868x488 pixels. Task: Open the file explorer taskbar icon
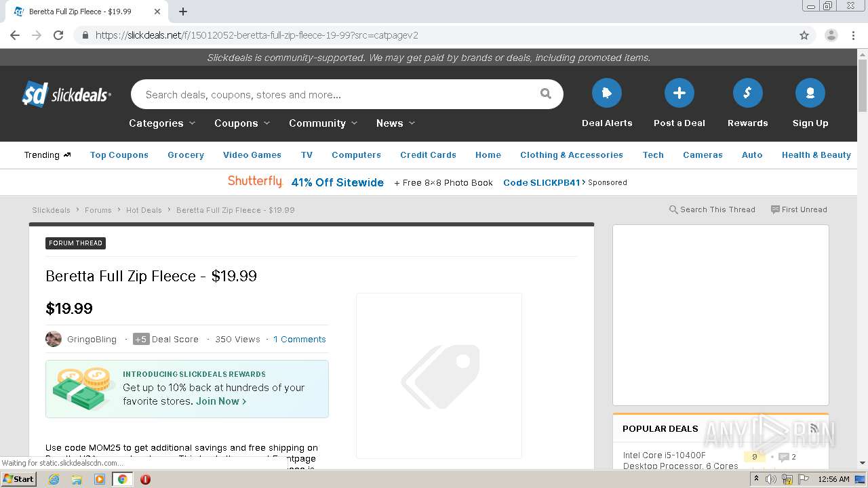(77, 479)
